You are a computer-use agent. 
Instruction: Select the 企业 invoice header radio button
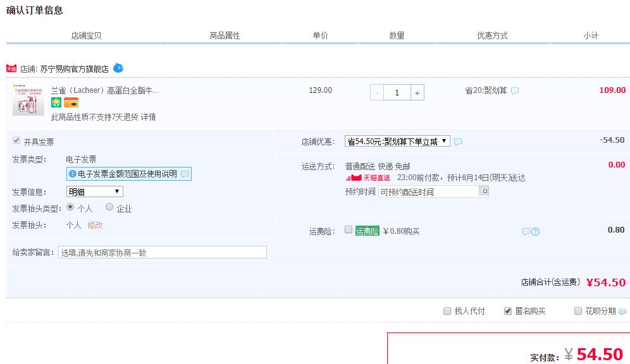coord(109,207)
